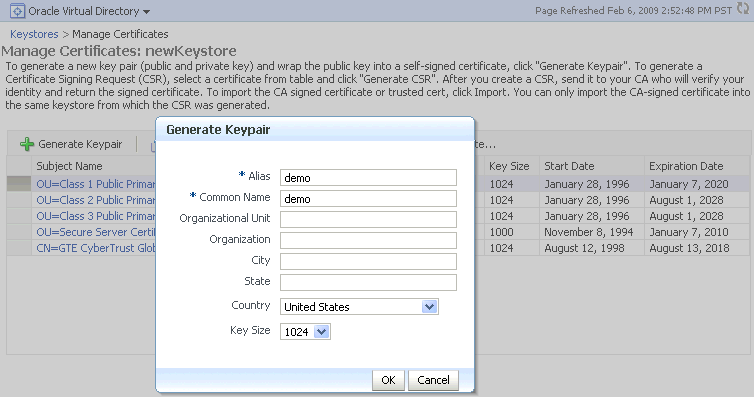Open the Key Size dropdown showing 1024
The image size is (754, 397).
click(x=305, y=332)
